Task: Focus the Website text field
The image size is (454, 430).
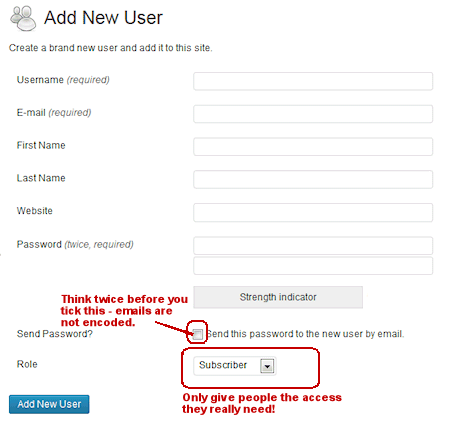Action: pos(313,212)
